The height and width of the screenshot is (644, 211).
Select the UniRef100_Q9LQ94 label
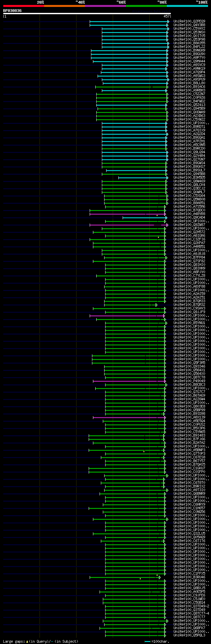click(x=189, y=152)
